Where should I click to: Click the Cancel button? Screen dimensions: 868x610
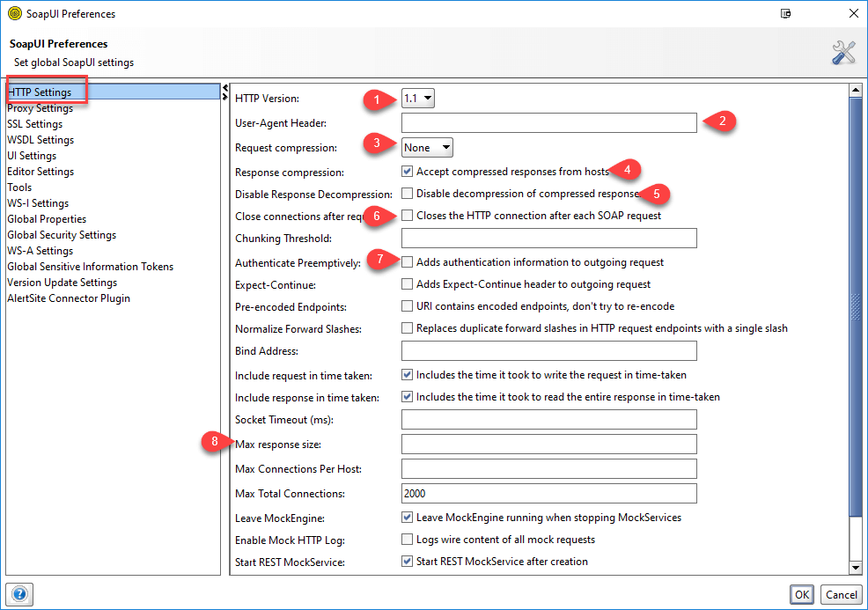(x=841, y=594)
